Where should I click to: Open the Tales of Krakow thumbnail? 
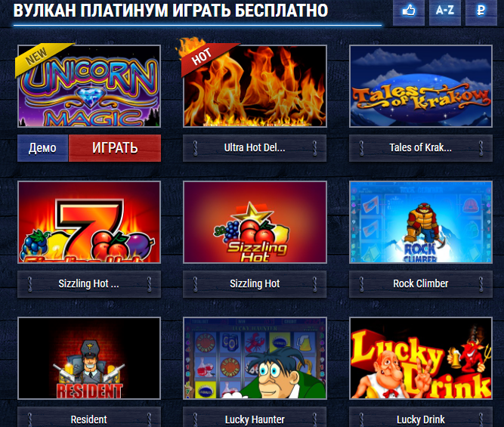coord(421,86)
